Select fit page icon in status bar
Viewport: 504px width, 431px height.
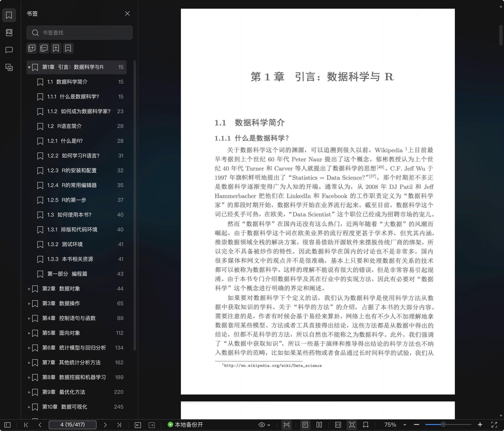pyautogui.click(x=352, y=425)
